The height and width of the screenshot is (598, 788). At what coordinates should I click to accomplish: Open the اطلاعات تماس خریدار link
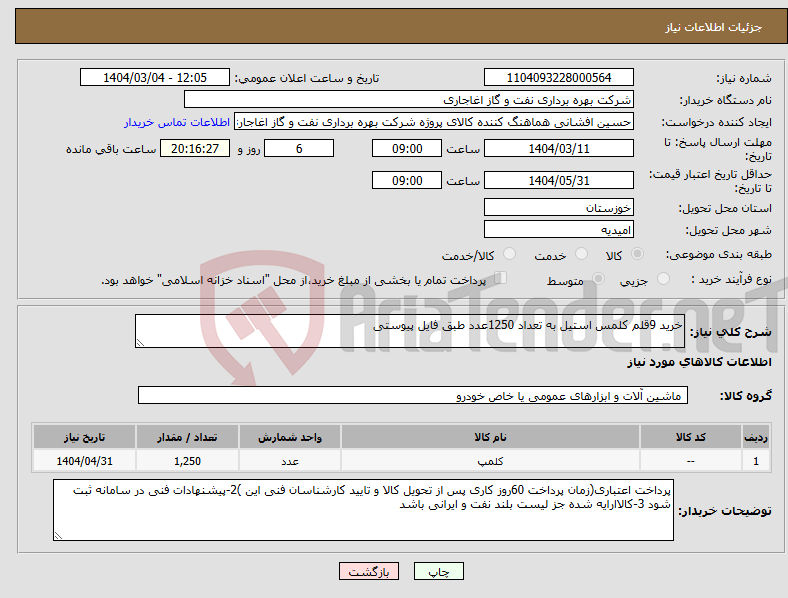point(177,122)
